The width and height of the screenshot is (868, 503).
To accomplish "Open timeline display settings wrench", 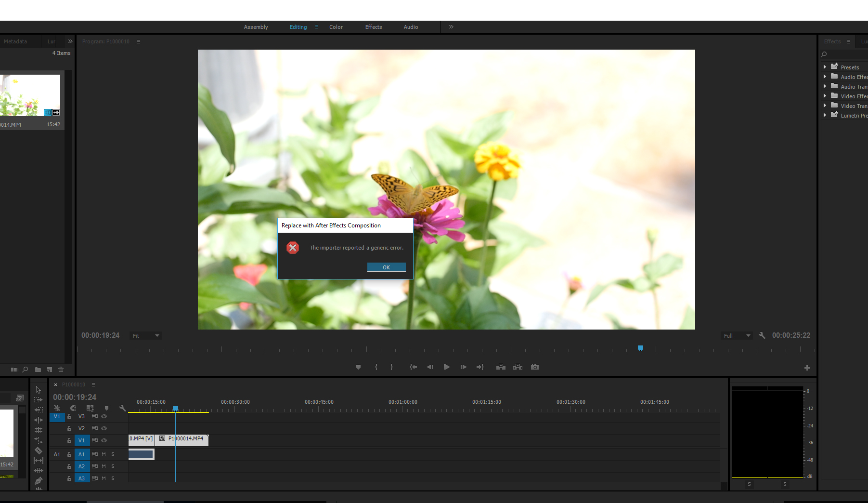I will point(122,408).
